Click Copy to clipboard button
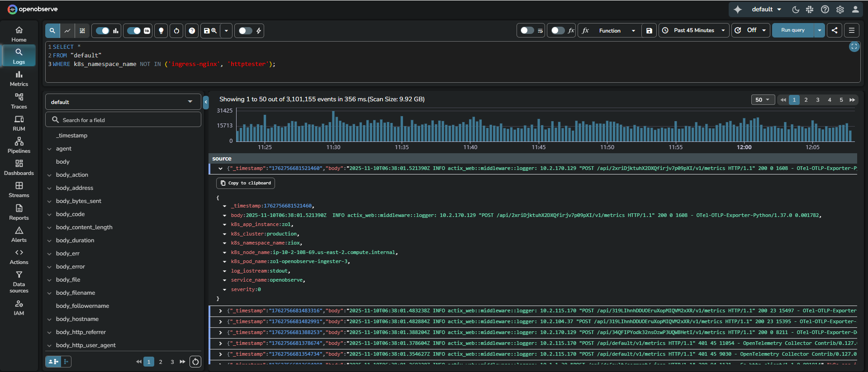 click(x=246, y=183)
